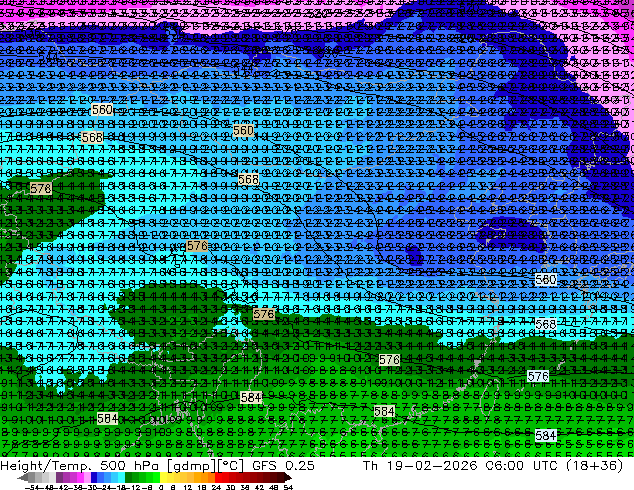
Task: Click the "12" value on the temperature legend
Action: click(x=187, y=487)
